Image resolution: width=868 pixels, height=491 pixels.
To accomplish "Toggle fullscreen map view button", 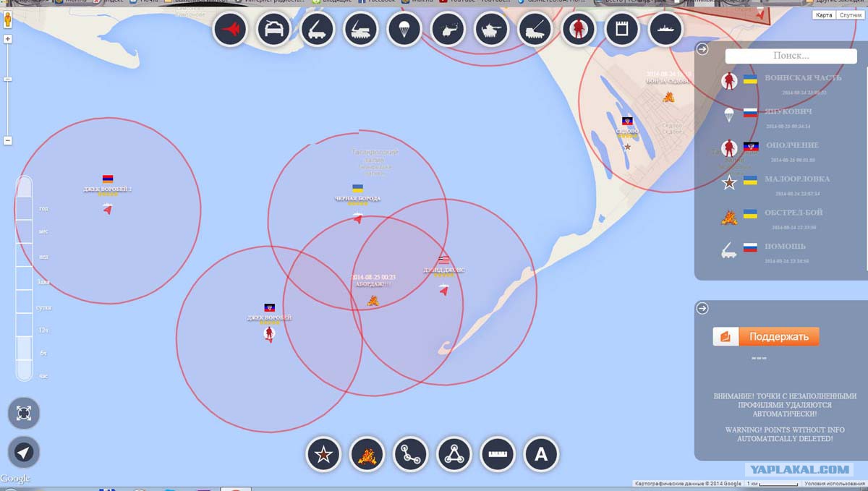I will click(24, 414).
